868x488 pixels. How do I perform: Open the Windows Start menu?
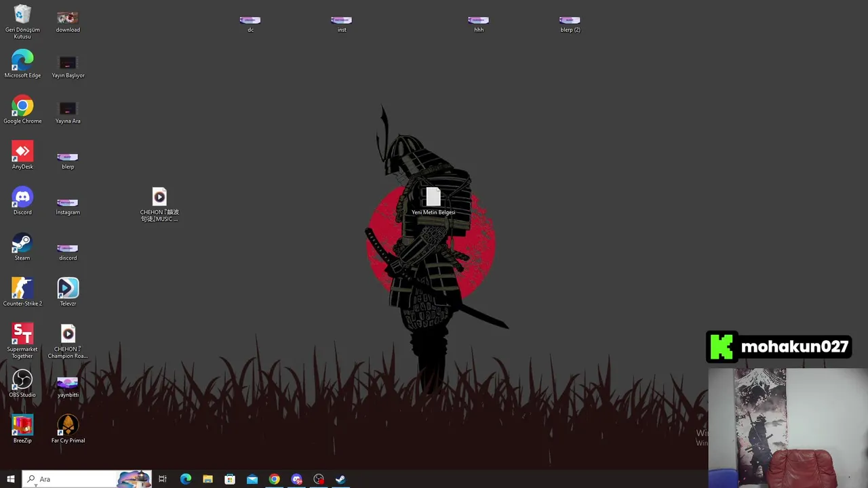(x=11, y=479)
